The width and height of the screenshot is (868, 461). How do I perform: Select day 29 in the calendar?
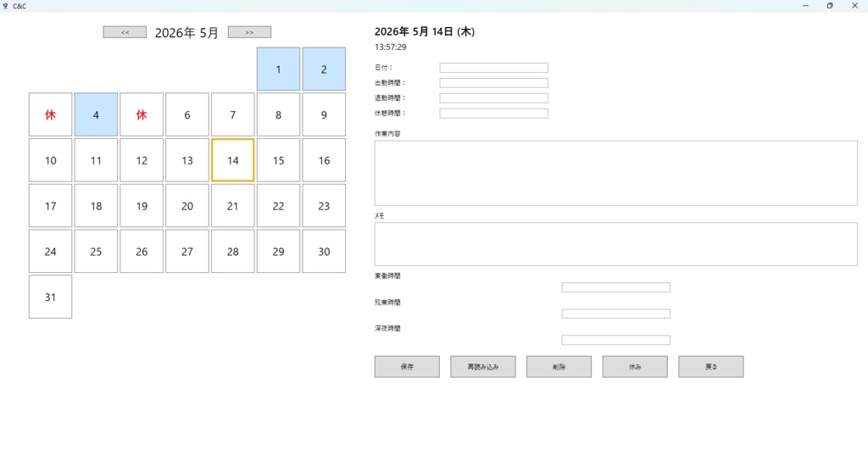click(x=278, y=251)
